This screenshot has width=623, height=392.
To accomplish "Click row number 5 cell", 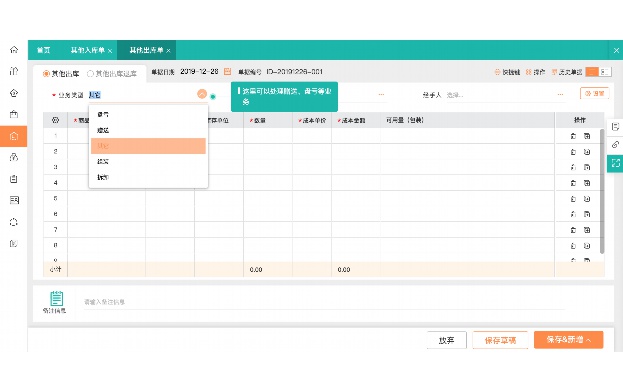I will 55,198.
